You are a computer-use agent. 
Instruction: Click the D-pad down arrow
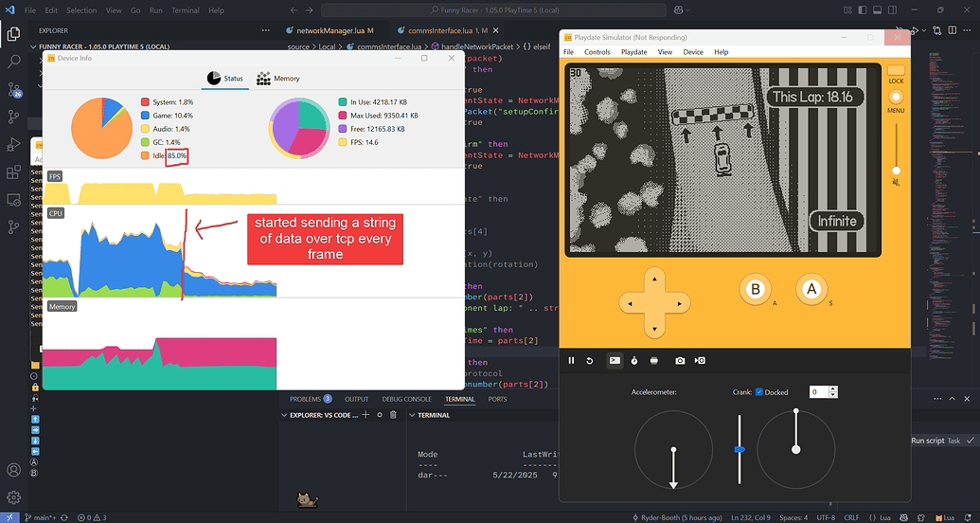coord(654,329)
